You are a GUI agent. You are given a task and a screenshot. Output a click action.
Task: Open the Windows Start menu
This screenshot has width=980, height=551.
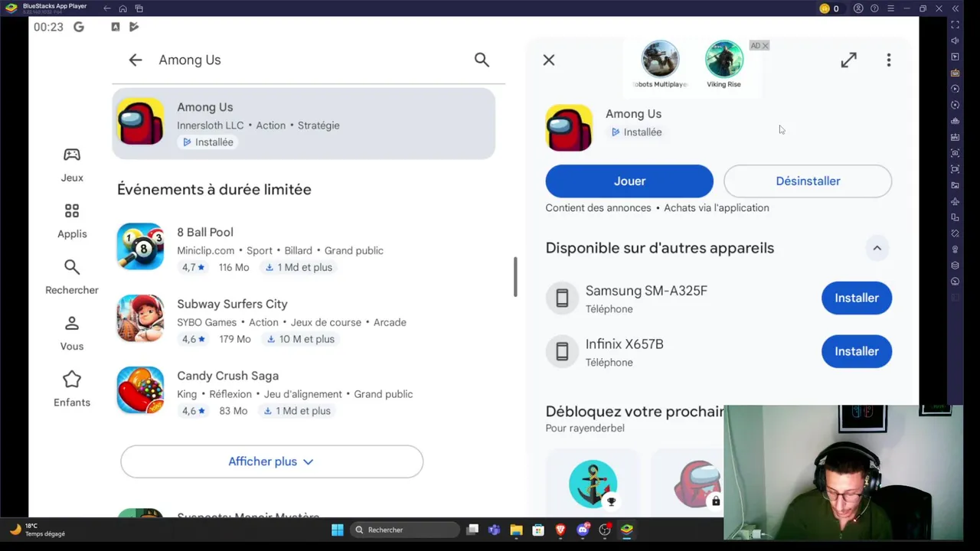[x=338, y=530]
